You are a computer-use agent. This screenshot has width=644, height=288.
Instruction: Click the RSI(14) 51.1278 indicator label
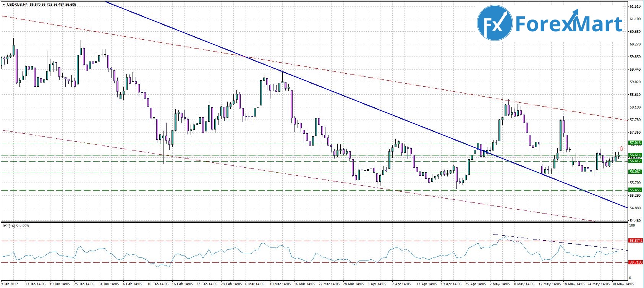click(16, 226)
